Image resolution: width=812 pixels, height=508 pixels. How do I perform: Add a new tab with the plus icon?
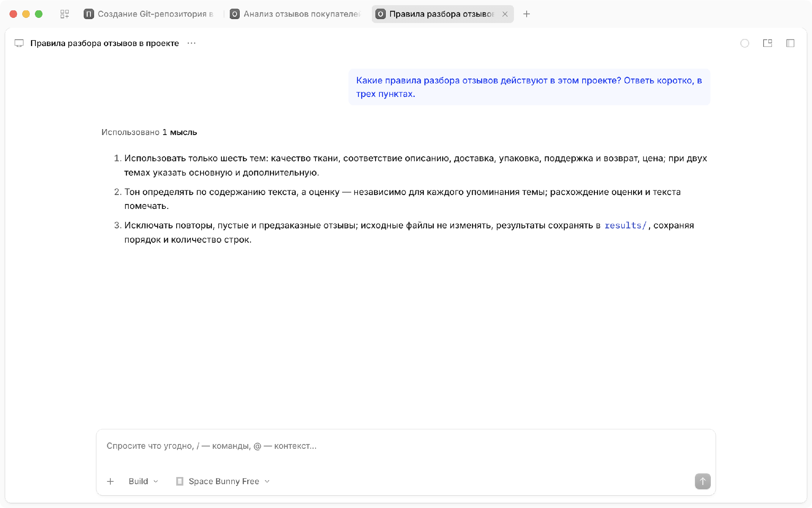(527, 14)
